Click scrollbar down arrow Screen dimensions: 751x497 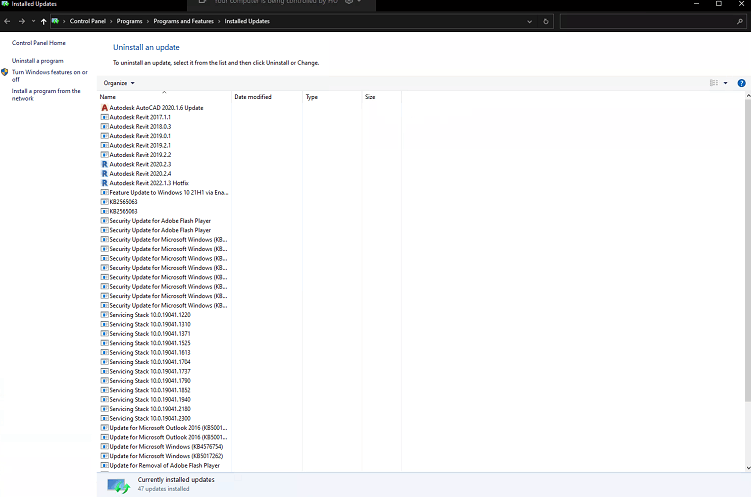pos(748,468)
